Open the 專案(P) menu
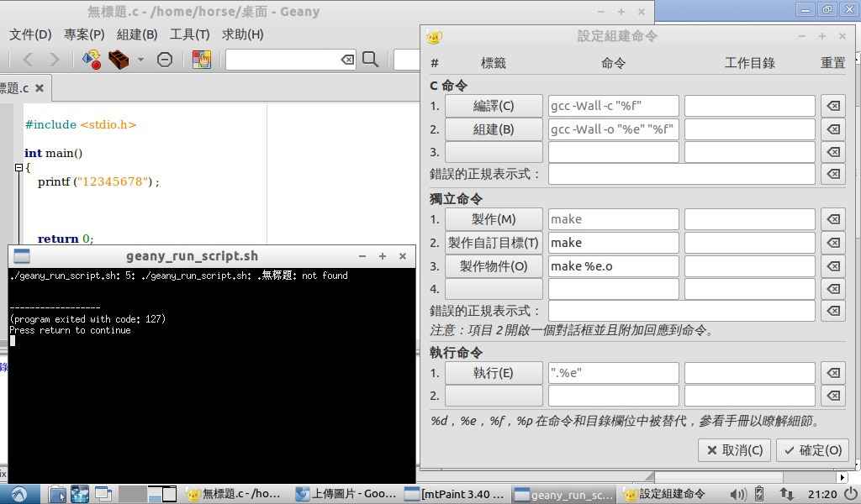This screenshot has height=504, width=861. 84,34
